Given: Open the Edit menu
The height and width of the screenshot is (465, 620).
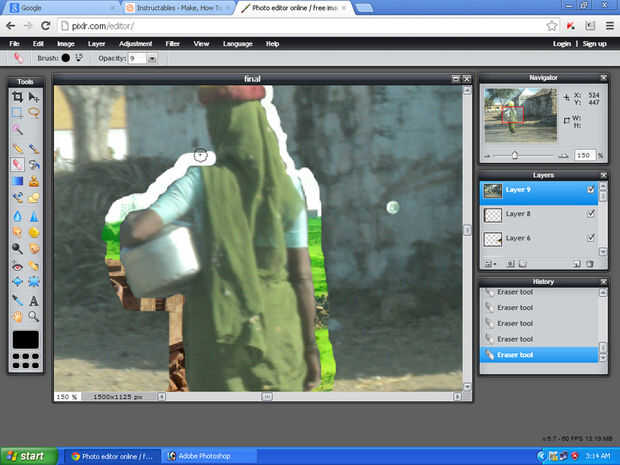Looking at the screenshot, I should 38,43.
